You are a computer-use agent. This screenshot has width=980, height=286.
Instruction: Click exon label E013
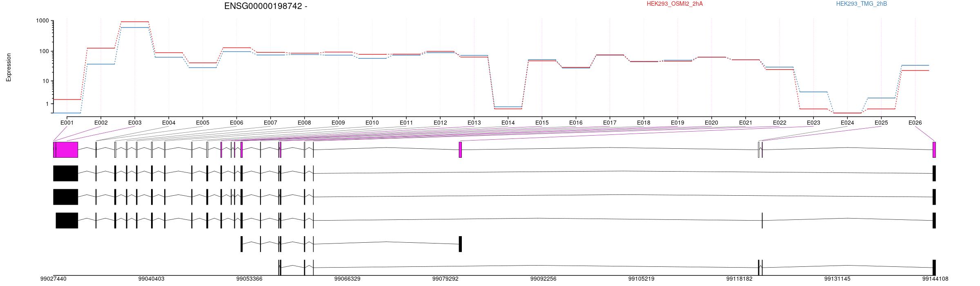pyautogui.click(x=474, y=123)
